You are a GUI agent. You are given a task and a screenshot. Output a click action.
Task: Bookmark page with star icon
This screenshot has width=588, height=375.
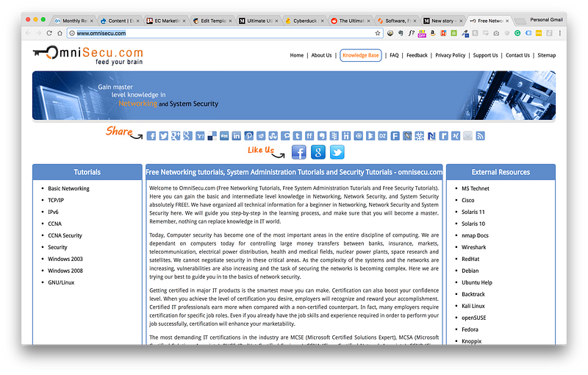[x=378, y=33]
